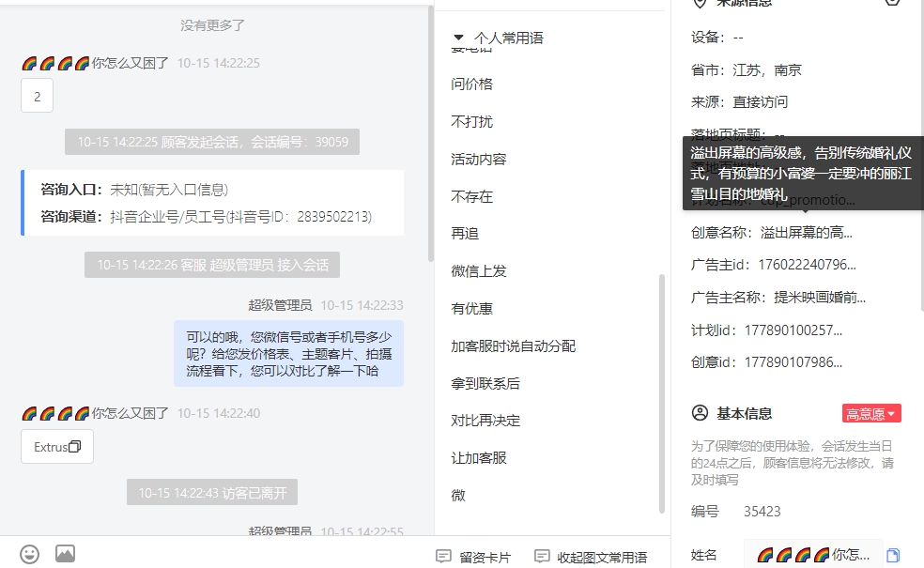Click the 顾客发起会话 session 39059 notice
The width and height of the screenshot is (924, 568).
tap(212, 142)
